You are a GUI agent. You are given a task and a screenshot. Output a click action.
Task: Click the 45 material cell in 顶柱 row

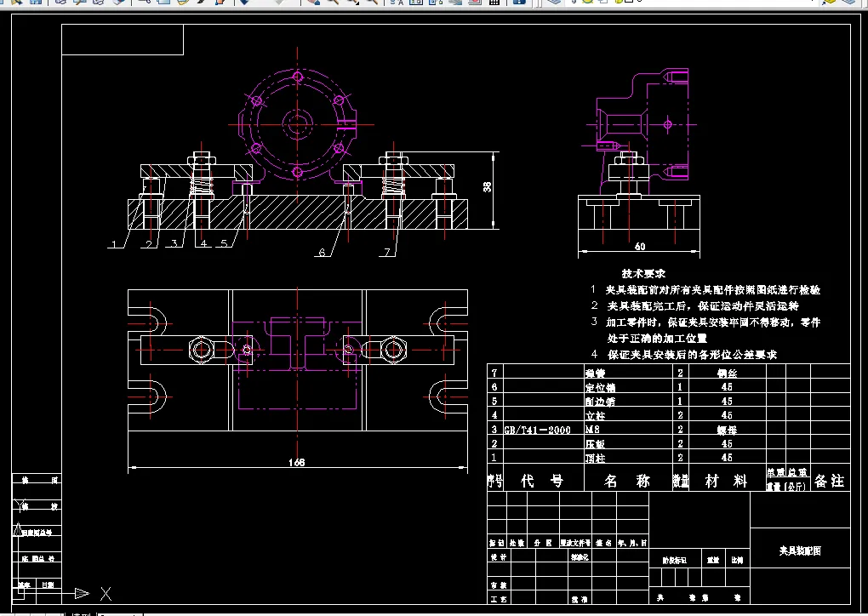tap(726, 458)
